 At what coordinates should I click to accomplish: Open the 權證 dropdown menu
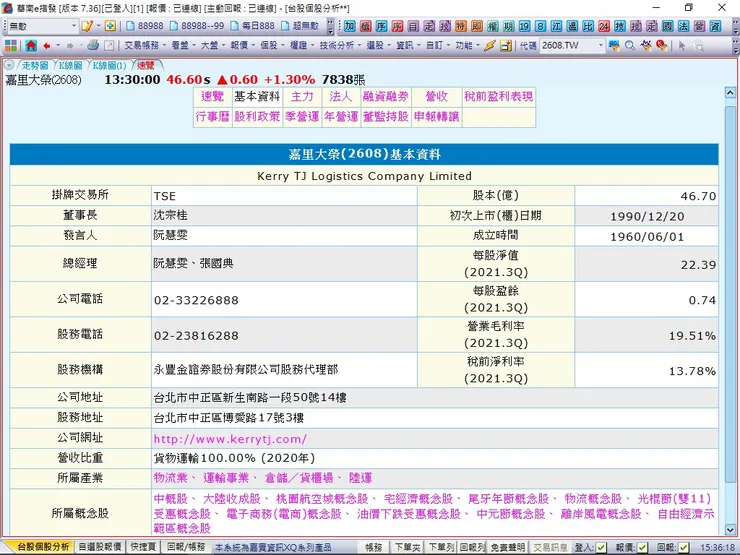tap(301, 46)
